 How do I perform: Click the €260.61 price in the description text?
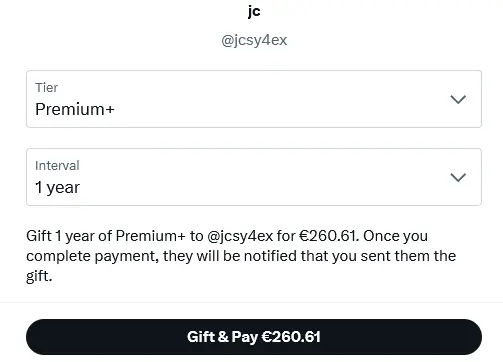(329, 236)
